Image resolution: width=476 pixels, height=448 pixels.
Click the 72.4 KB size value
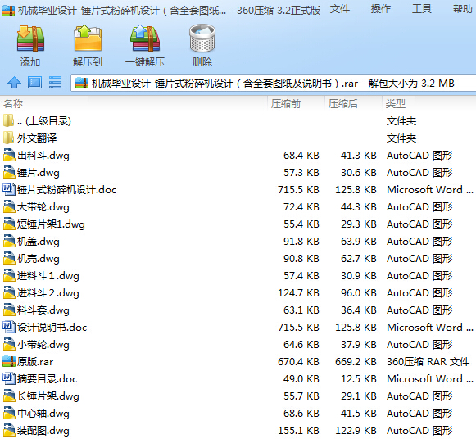click(x=301, y=207)
